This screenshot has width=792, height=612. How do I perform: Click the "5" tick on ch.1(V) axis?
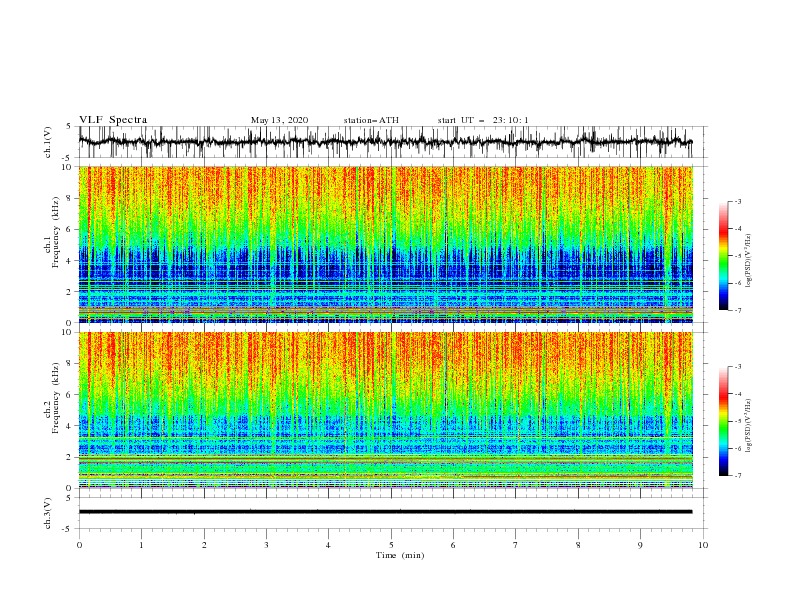pos(70,127)
